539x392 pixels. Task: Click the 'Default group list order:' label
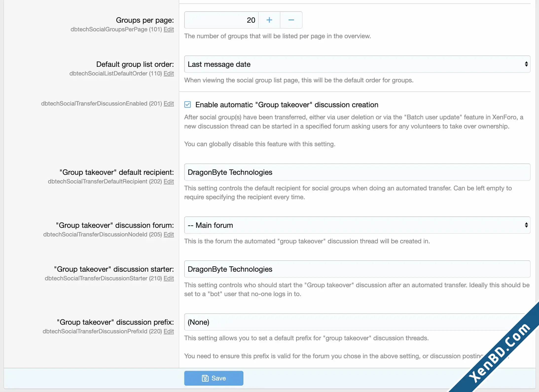(135, 64)
